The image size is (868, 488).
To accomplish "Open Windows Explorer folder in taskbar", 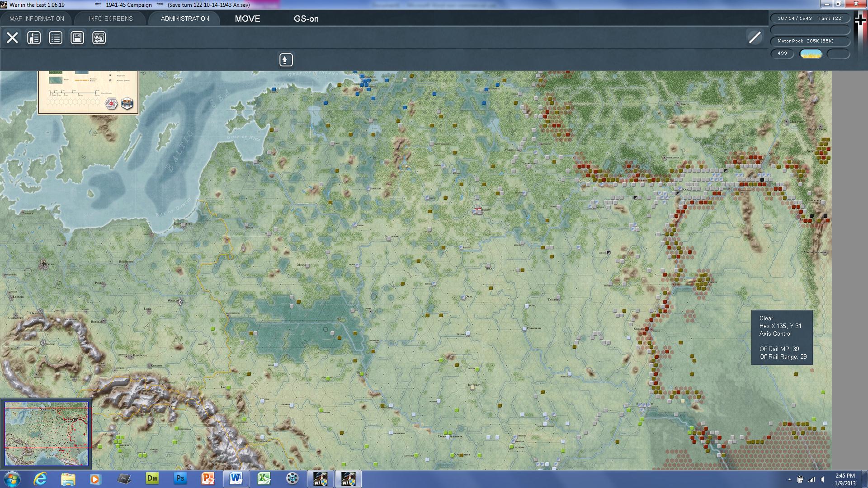I will click(68, 479).
